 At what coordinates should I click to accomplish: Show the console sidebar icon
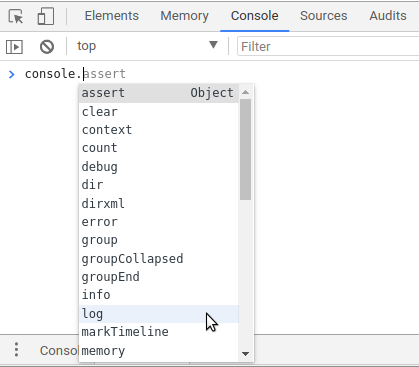pyautogui.click(x=14, y=47)
